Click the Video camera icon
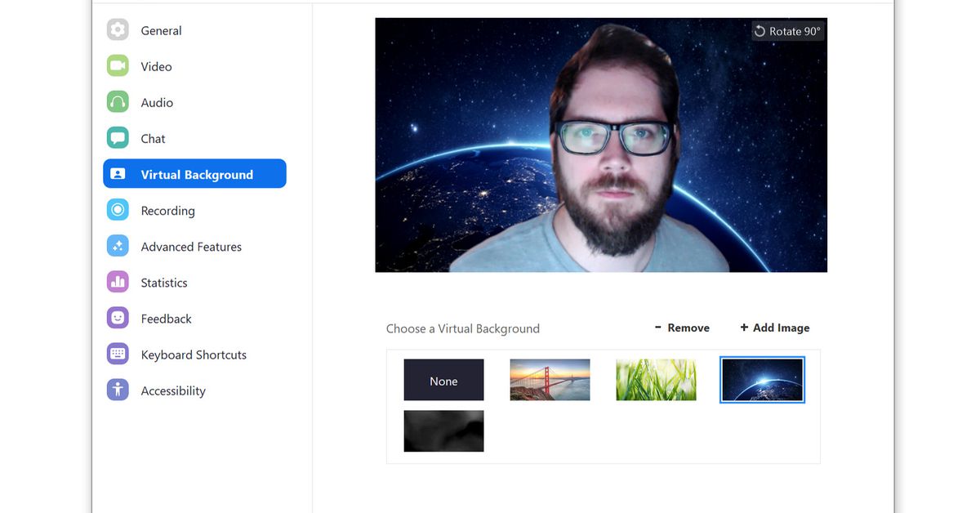Screen dimensions: 980x513 (118, 66)
